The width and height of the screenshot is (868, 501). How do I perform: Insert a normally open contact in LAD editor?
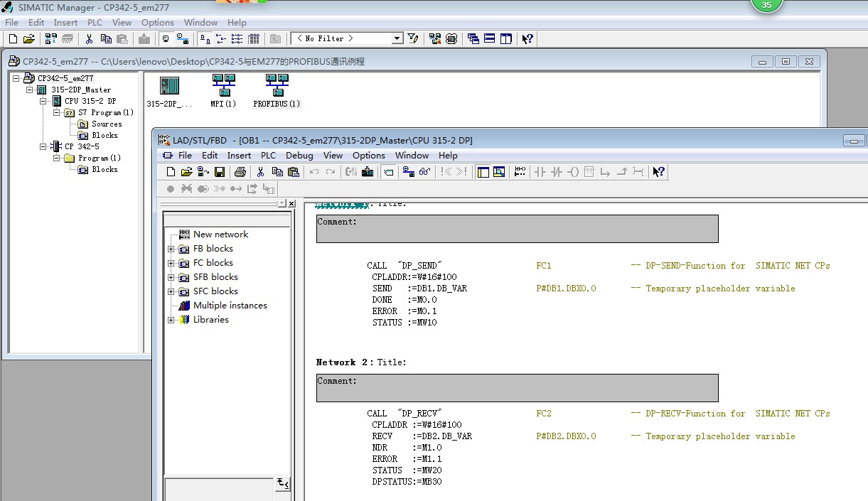click(x=542, y=171)
